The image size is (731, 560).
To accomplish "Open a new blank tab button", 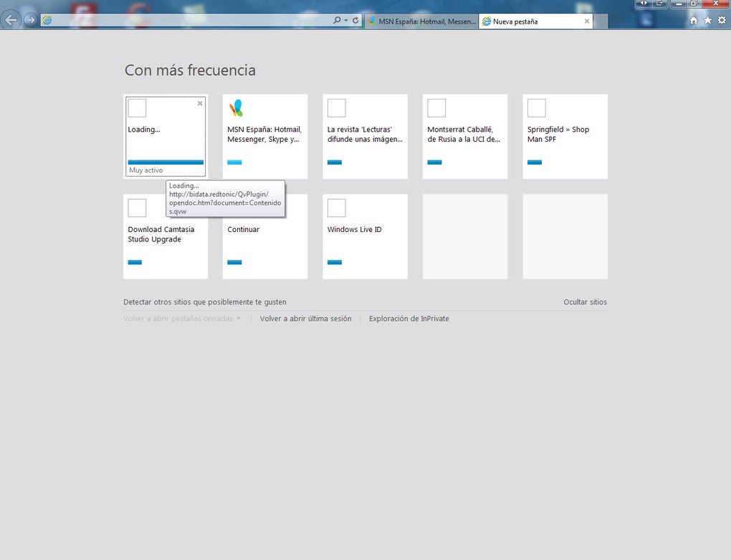I will click(x=601, y=21).
